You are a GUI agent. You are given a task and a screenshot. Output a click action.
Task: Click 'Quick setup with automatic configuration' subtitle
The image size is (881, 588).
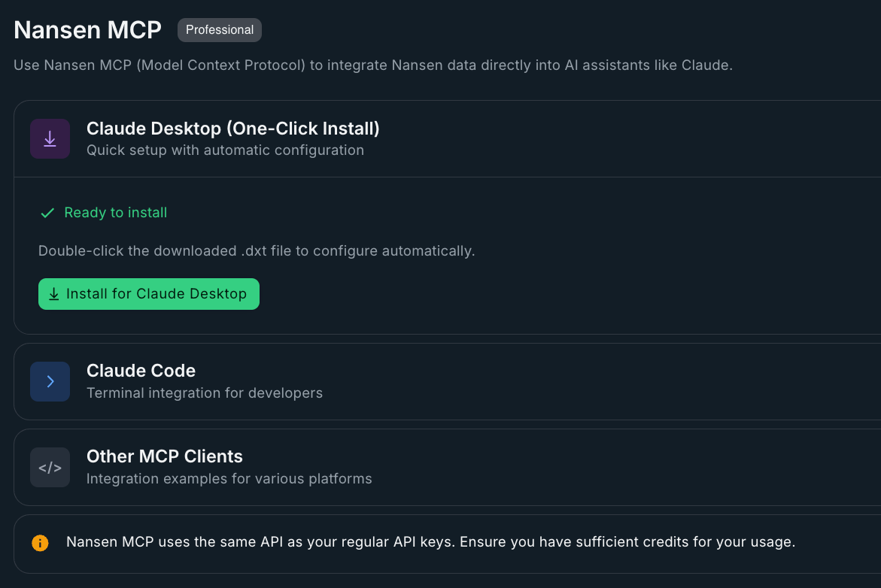tap(225, 150)
